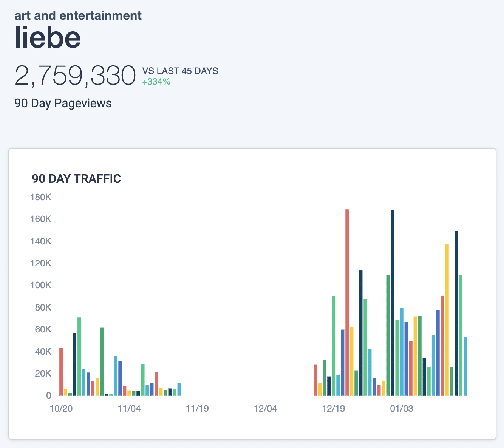The height and width of the screenshot is (448, 504).
Task: Select the last light blue bar on right
Action: (x=465, y=366)
